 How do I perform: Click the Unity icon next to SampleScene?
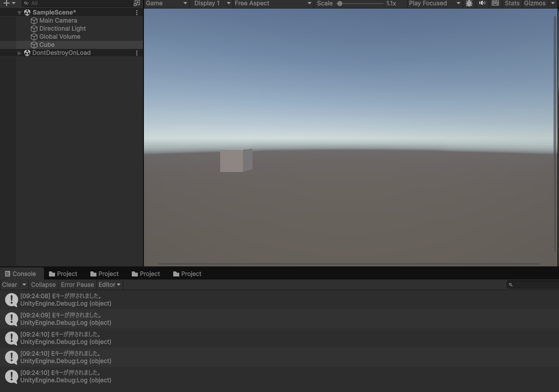coord(27,13)
